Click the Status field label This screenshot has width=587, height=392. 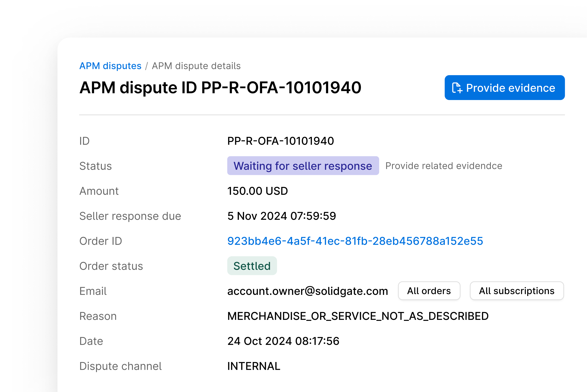tap(95, 166)
